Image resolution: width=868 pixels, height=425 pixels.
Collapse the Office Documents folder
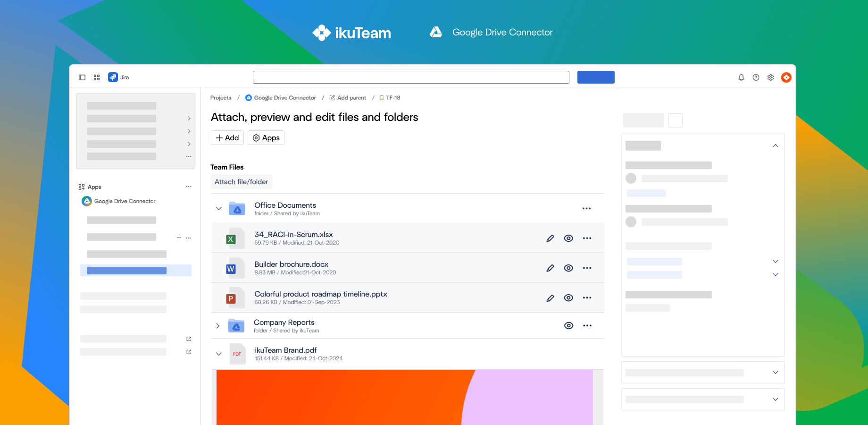(x=218, y=208)
